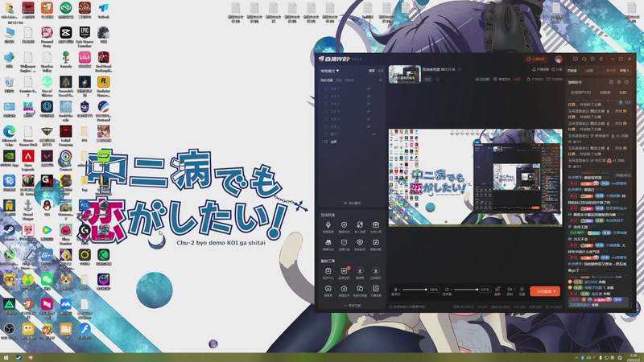Pop out 弹幕助手 panel icon
This screenshot has width=644, height=362.
pos(626,82)
